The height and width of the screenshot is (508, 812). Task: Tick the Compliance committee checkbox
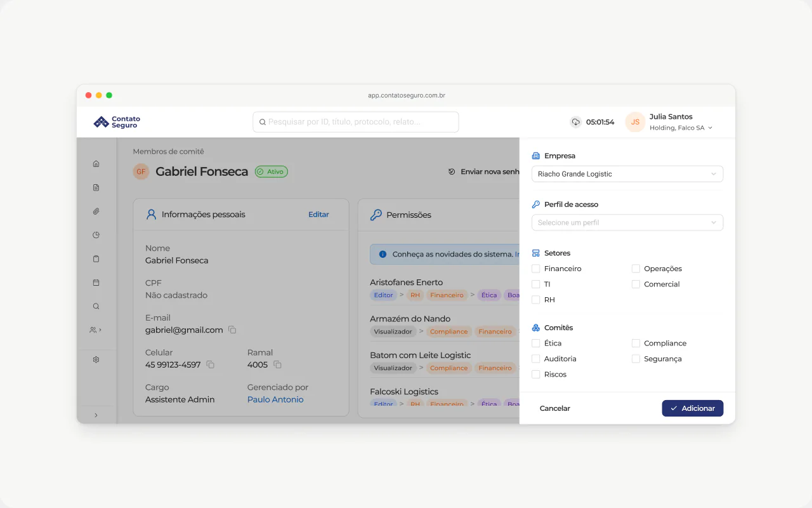(636, 344)
